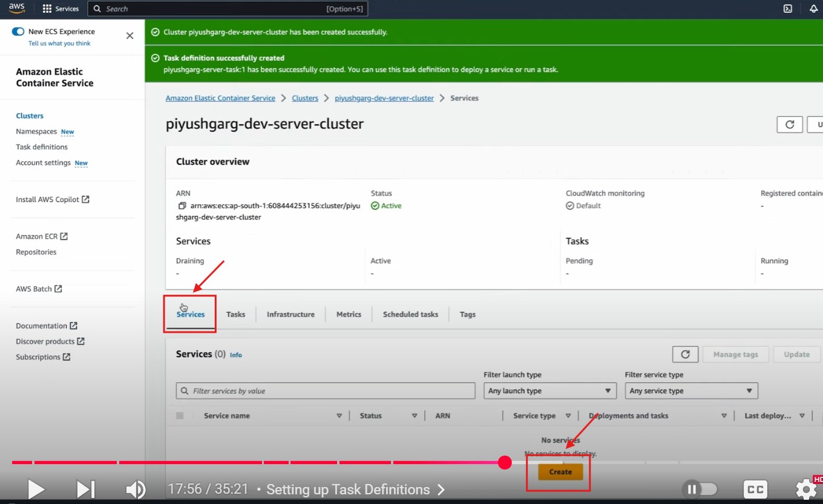Open the Filter service type dropdown
Screen dimensions: 823x504
[x=691, y=391]
